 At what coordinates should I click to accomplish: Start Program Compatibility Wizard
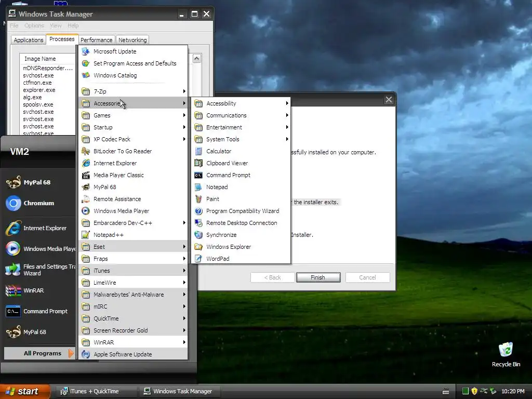(241, 211)
